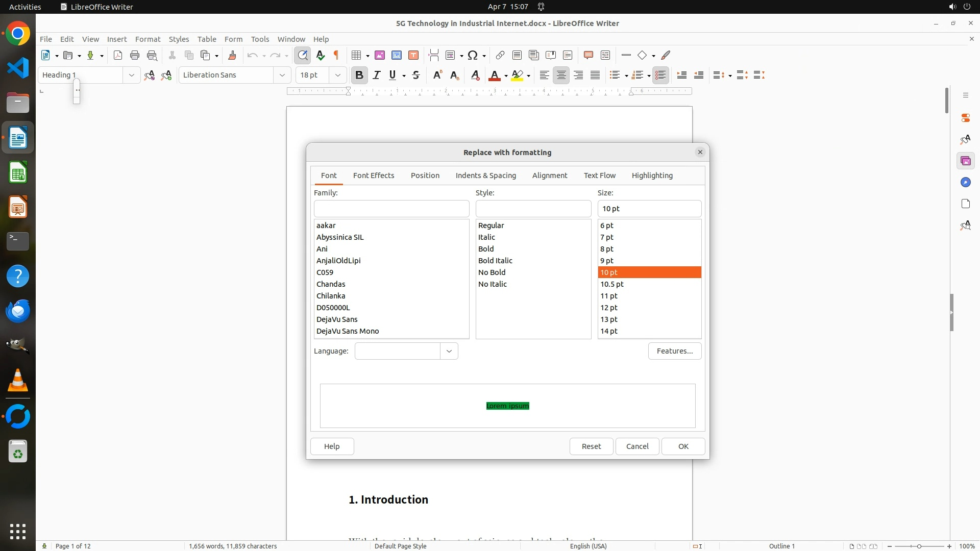
Task: Open the font size 18 pt dropdown
Action: point(337,75)
